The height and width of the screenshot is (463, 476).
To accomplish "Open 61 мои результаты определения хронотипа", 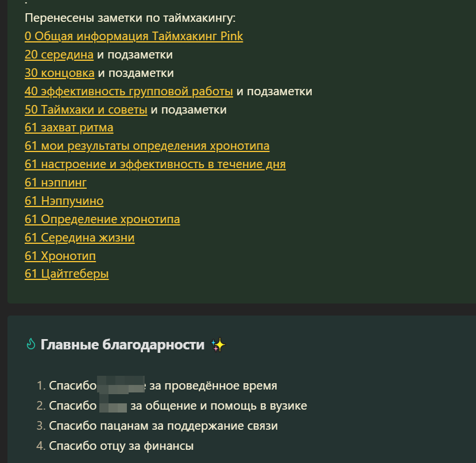I will point(147,146).
